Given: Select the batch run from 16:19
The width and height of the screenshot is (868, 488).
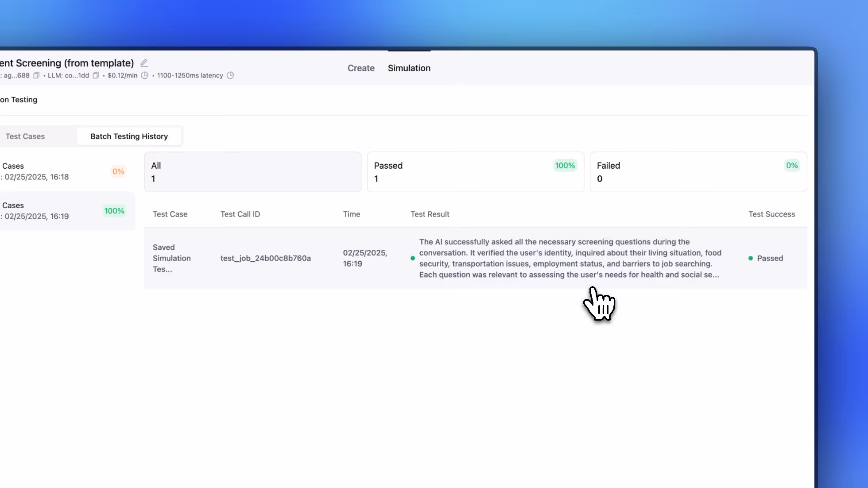Looking at the screenshot, I should [62, 211].
